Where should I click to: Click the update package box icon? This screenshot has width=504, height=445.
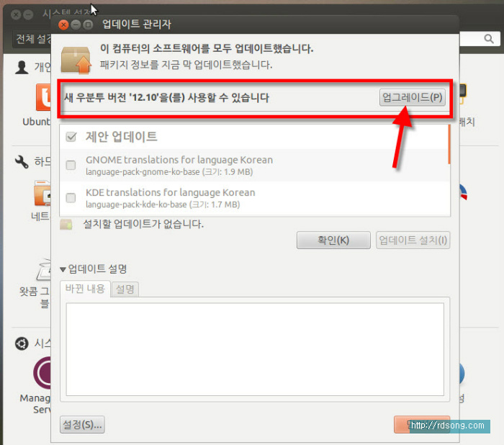tap(76, 58)
